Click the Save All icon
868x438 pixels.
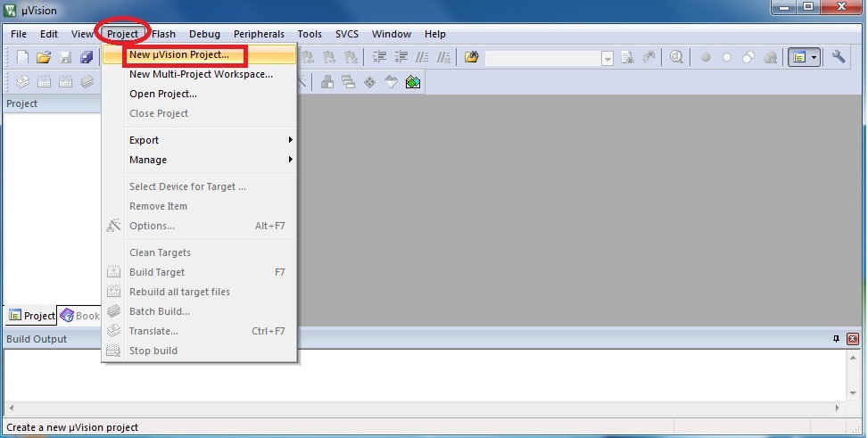[x=87, y=57]
